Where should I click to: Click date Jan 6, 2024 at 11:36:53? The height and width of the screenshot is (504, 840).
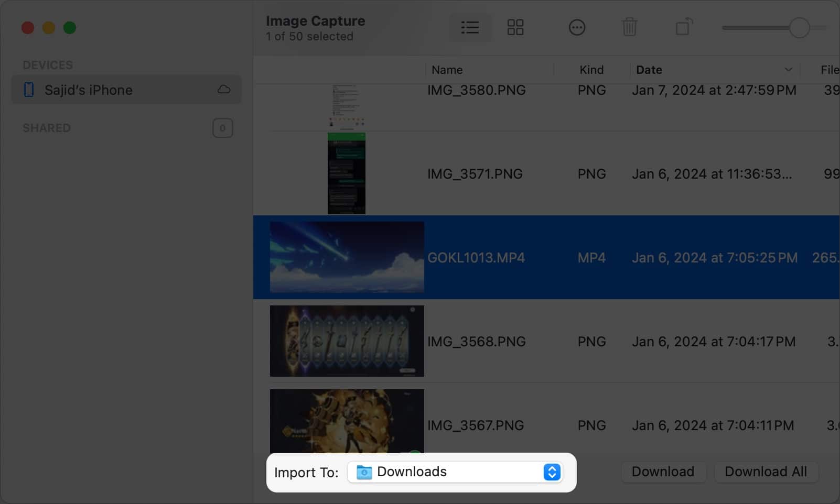712,174
